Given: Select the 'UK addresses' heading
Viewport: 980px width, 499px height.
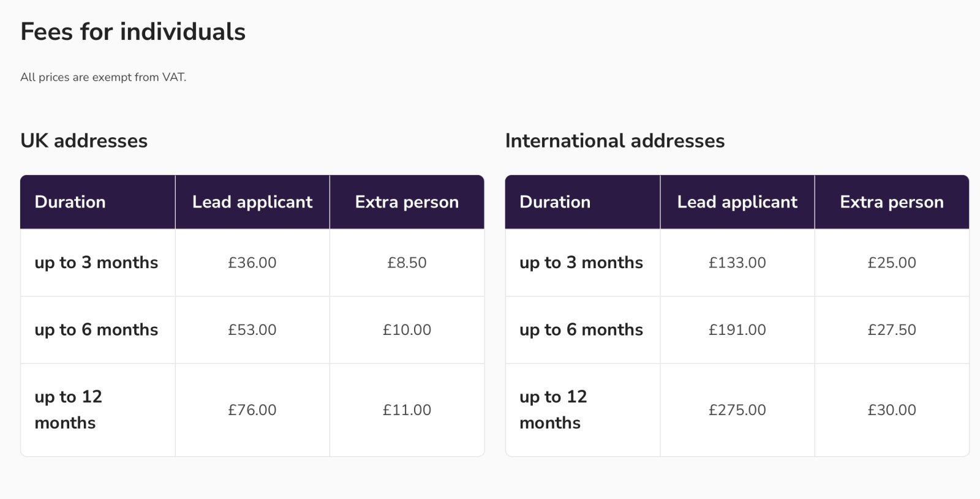Looking at the screenshot, I should pos(84,141).
